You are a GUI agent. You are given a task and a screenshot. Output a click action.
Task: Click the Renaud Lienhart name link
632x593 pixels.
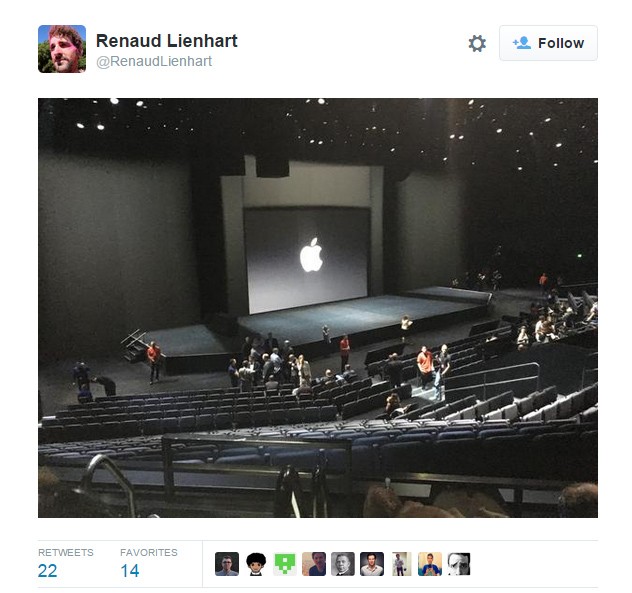(166, 41)
